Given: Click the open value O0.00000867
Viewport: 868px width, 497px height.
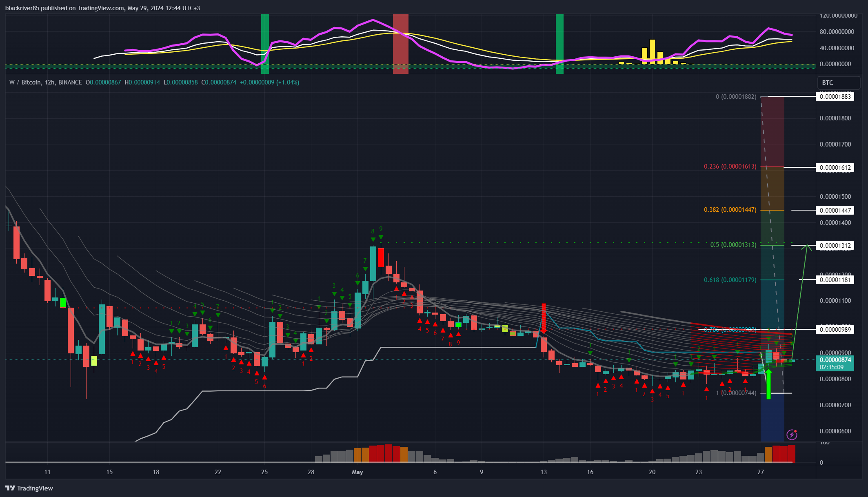Looking at the screenshot, I should tap(103, 82).
